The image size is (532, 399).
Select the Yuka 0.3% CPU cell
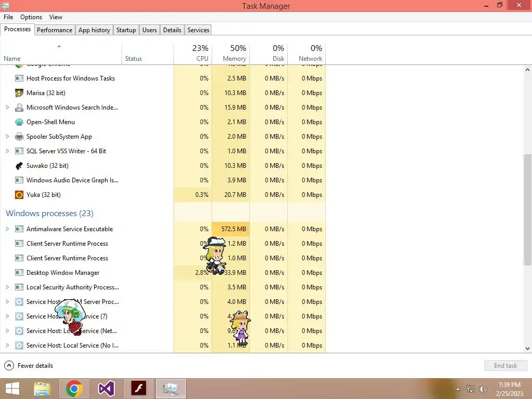pos(193,195)
